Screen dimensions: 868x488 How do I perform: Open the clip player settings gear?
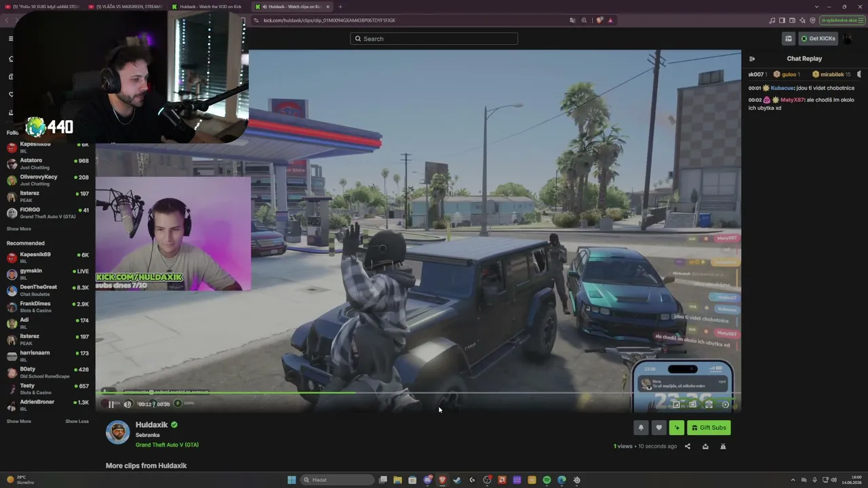tap(725, 405)
